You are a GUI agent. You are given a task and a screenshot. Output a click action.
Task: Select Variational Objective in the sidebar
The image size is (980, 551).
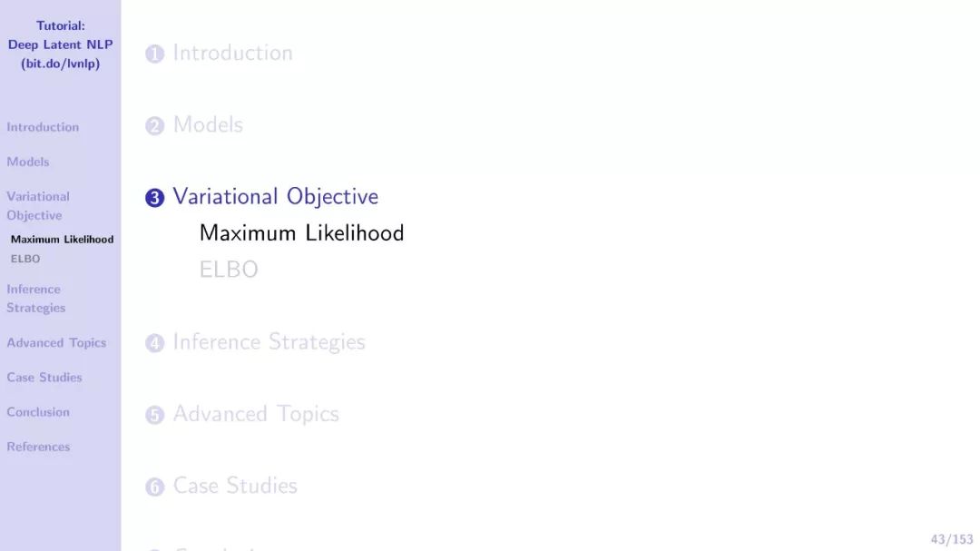pos(37,206)
